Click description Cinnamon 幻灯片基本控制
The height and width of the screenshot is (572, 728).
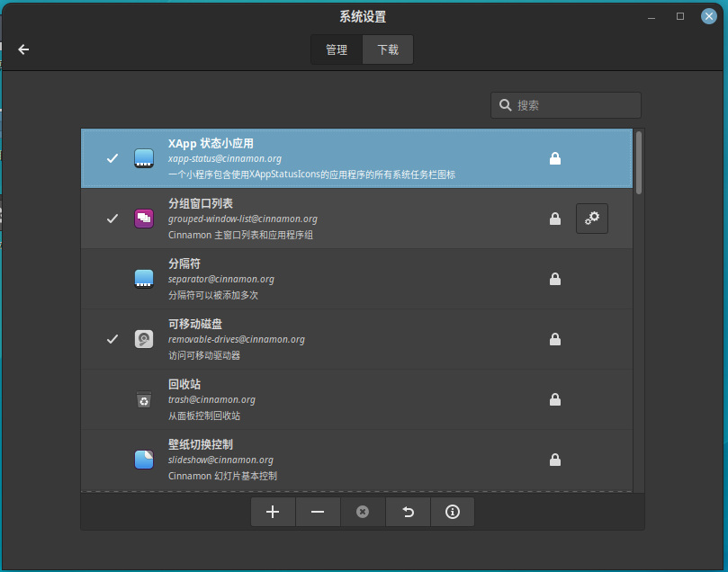pos(222,476)
